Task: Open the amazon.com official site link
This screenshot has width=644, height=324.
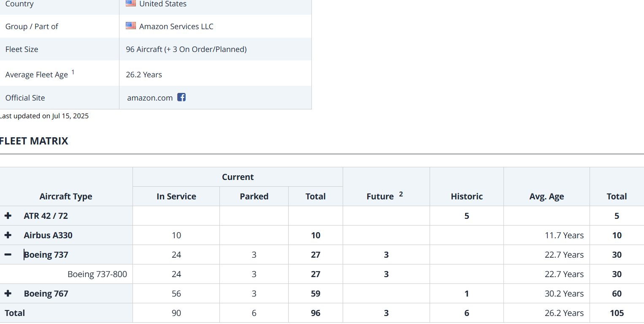Action: 150,98
